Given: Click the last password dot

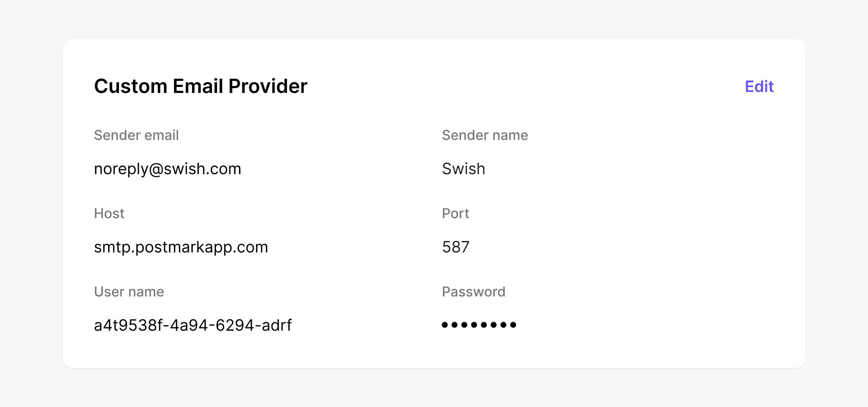Looking at the screenshot, I should pyautogui.click(x=513, y=325).
